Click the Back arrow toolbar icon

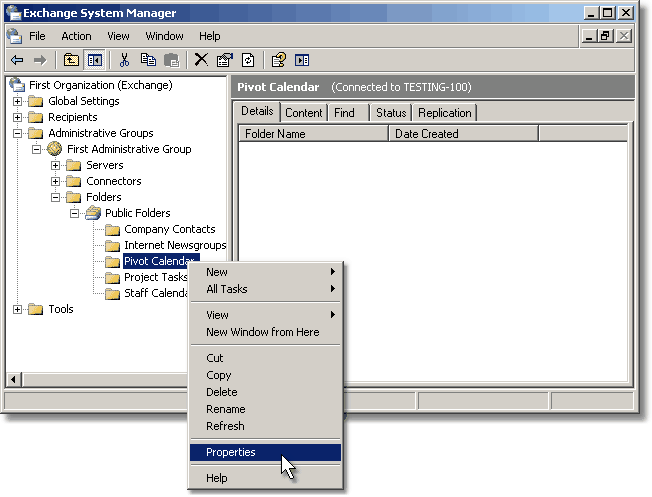[x=17, y=60]
